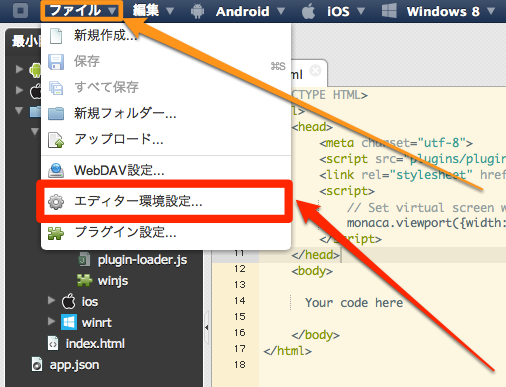Select the winrt folder label
The height and width of the screenshot is (387, 506).
[97, 323]
